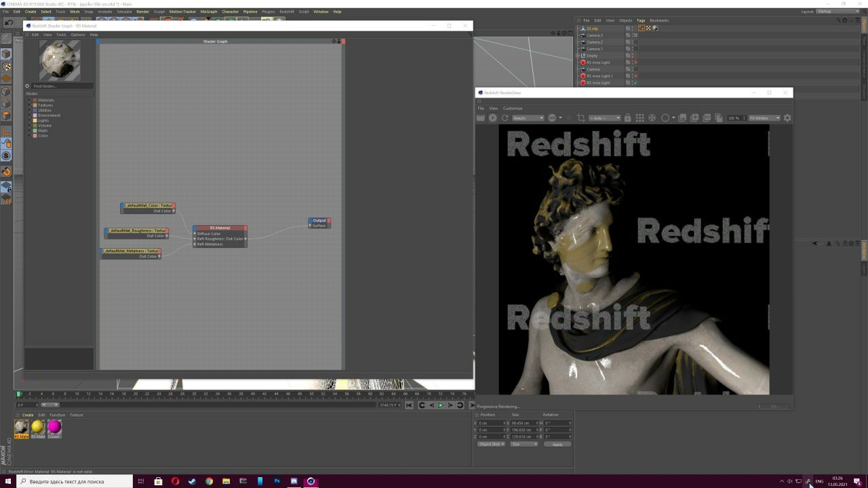
Task: Open Opera browser from the taskbar
Action: pos(175,481)
